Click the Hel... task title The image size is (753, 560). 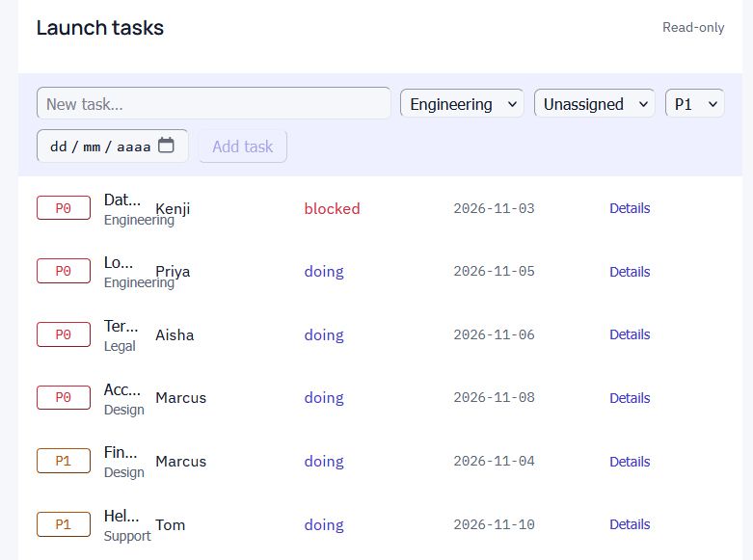click(121, 516)
